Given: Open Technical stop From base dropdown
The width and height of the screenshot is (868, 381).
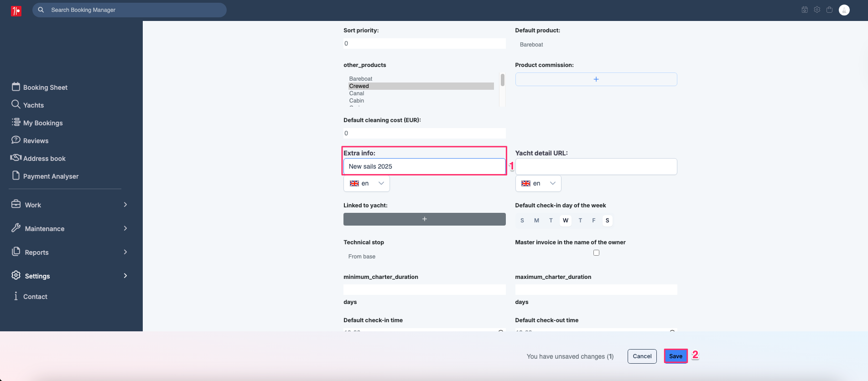Looking at the screenshot, I should coord(425,257).
